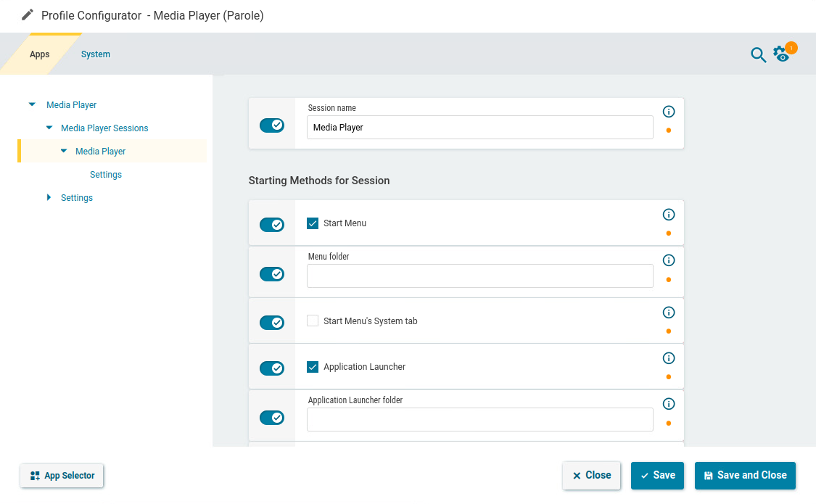Enable Start Menu's System tab checkbox
Viewport: 816px width, 504px height.
[313, 321]
